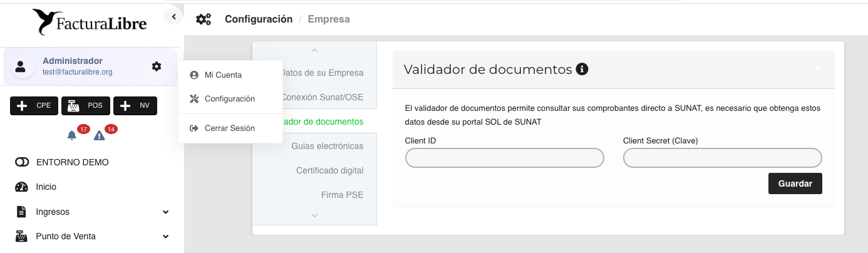The width and height of the screenshot is (868, 253).
Task: Click the Administrador user avatar icon
Action: (x=21, y=67)
